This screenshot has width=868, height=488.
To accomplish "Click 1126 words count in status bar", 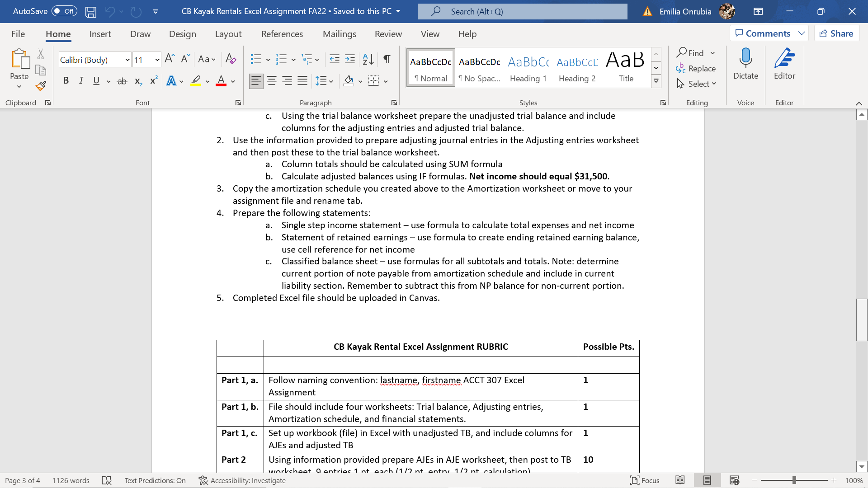I will click(71, 480).
